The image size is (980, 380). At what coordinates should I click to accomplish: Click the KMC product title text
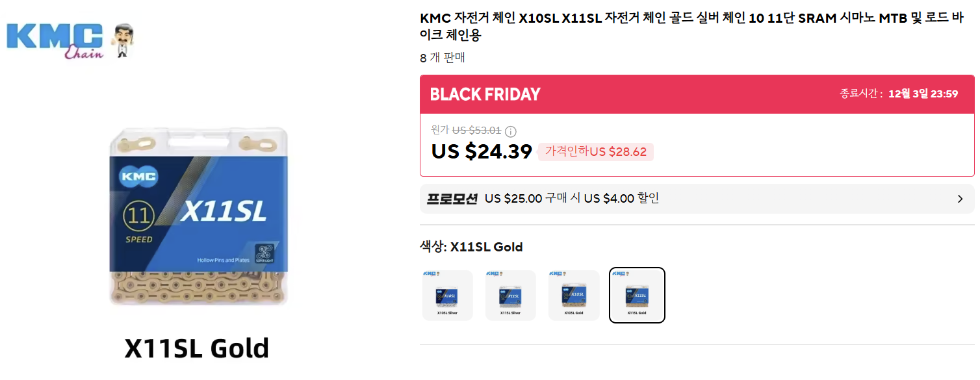point(691,26)
